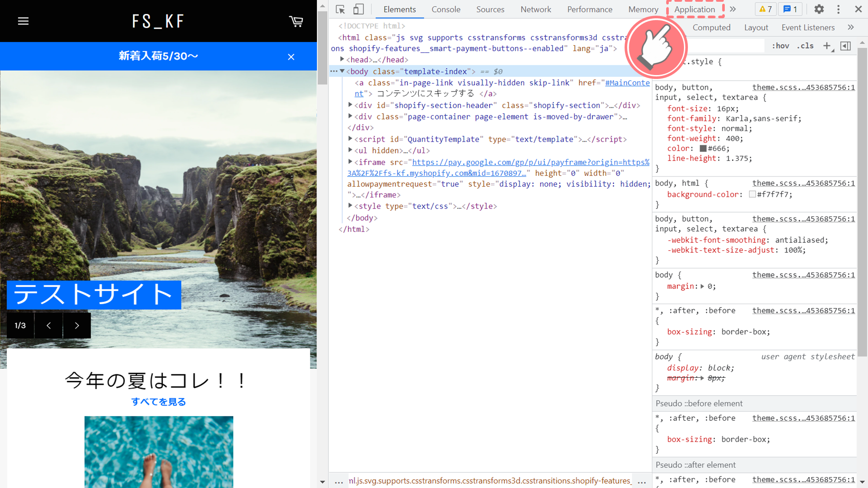Click the breadcrumb left ellipsis button
The height and width of the screenshot is (488, 868).
(339, 481)
